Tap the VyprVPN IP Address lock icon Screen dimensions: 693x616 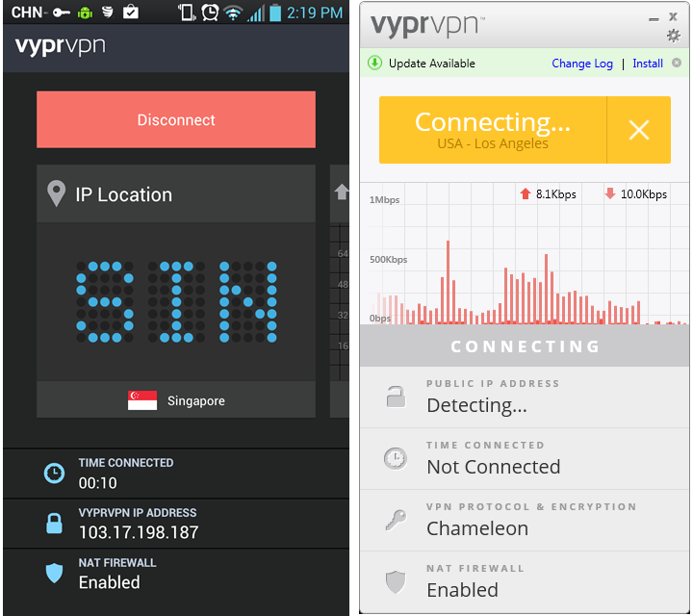(x=54, y=524)
